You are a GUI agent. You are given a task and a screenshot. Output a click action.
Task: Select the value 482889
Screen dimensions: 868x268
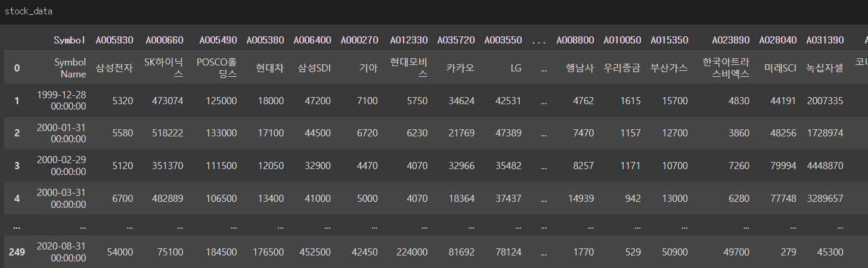(168, 198)
